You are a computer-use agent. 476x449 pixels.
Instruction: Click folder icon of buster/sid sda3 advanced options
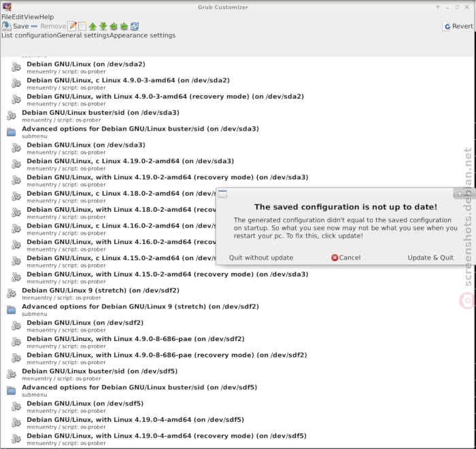point(12,132)
